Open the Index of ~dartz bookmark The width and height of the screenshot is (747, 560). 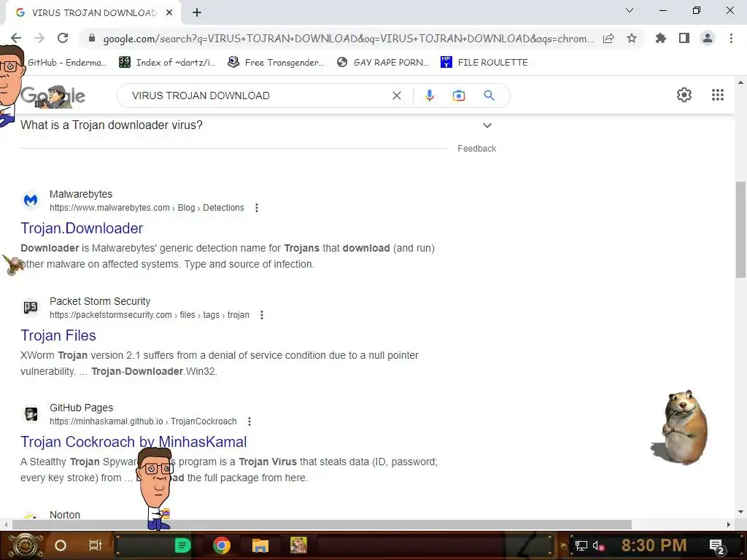click(x=167, y=63)
